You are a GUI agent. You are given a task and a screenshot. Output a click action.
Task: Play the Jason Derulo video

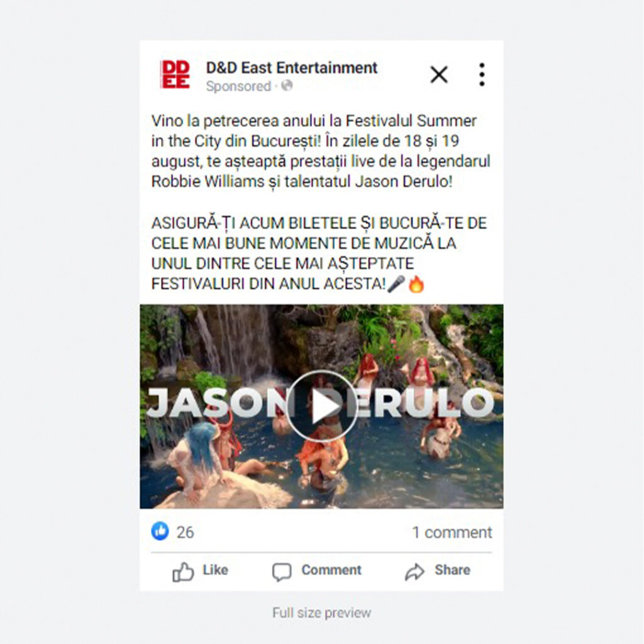click(x=321, y=406)
